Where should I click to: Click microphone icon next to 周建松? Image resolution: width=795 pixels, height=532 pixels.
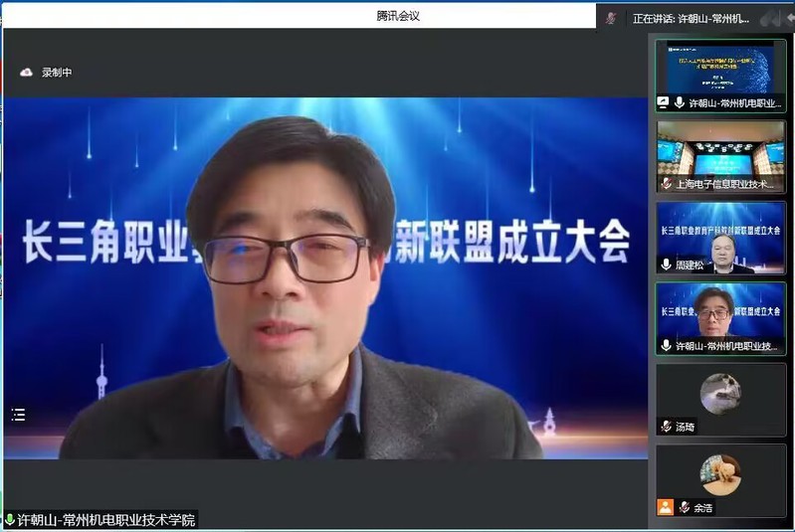pos(667,265)
